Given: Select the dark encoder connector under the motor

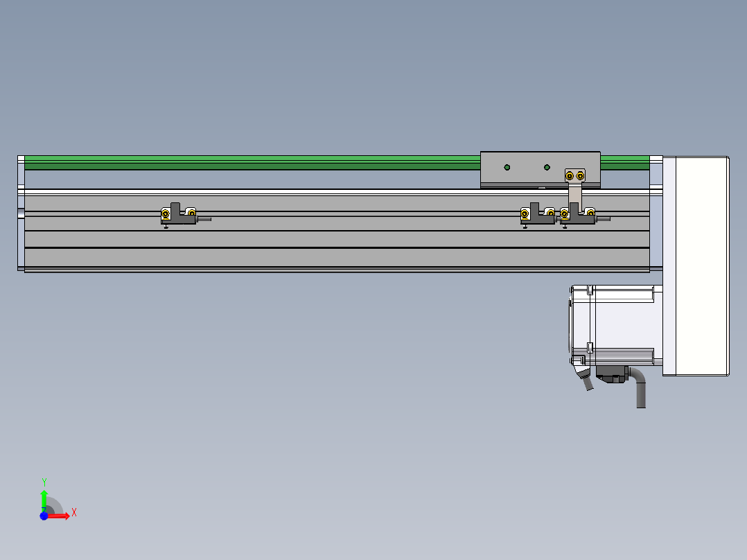Looking at the screenshot, I should point(612,375).
